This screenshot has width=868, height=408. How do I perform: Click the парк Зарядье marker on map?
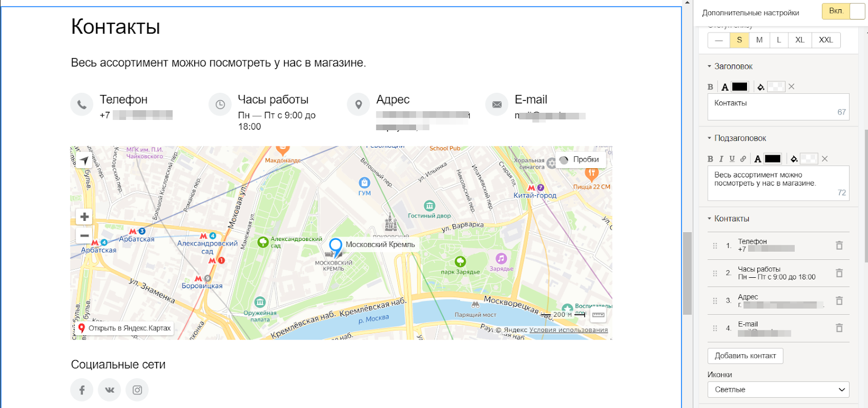pos(461,262)
